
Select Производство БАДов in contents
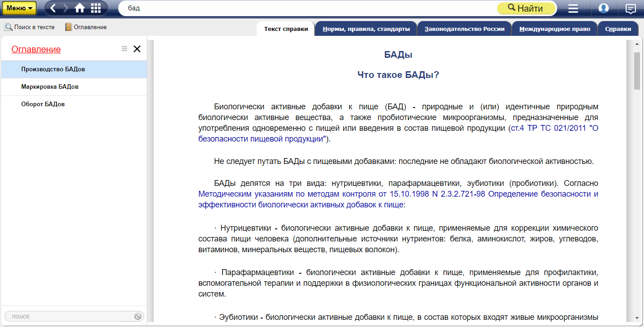pyautogui.click(x=74, y=69)
